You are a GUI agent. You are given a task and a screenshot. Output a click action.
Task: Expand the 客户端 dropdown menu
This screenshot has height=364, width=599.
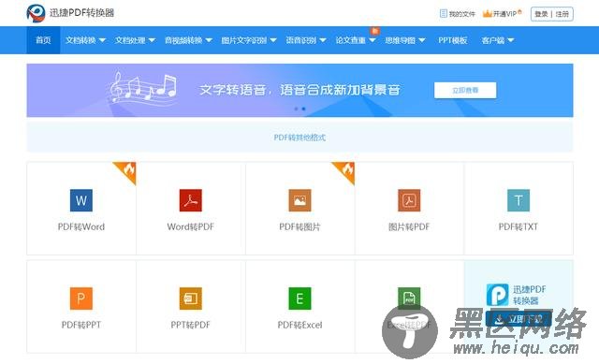click(497, 40)
